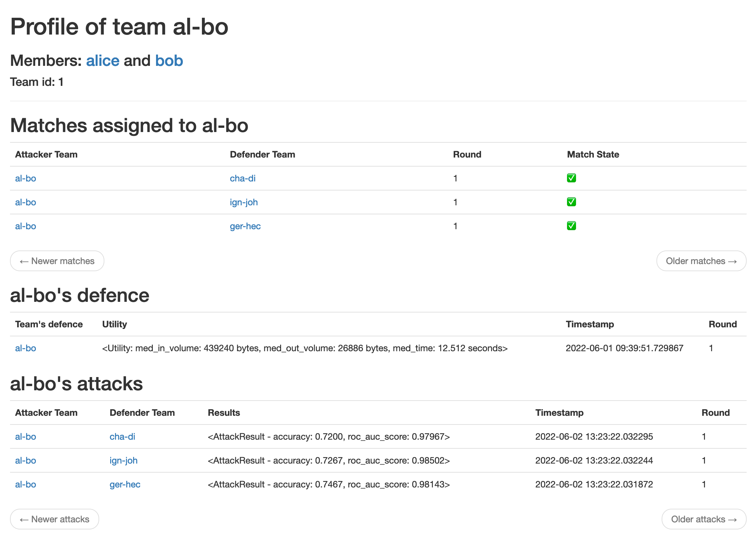Open ign-joh defender link in matches table
Viewport: 756px width, 542px height.
(244, 202)
